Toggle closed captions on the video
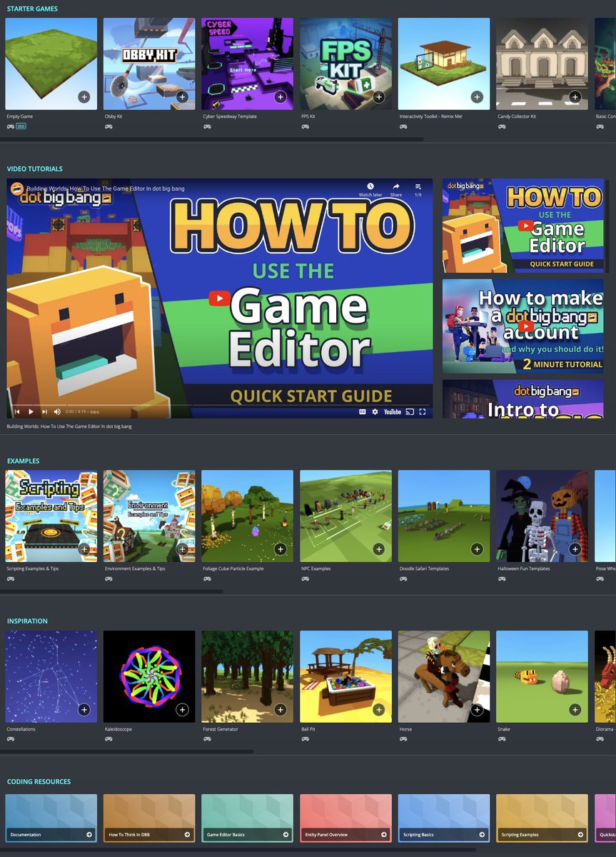Viewport: 616px width, 857px height. [x=363, y=412]
